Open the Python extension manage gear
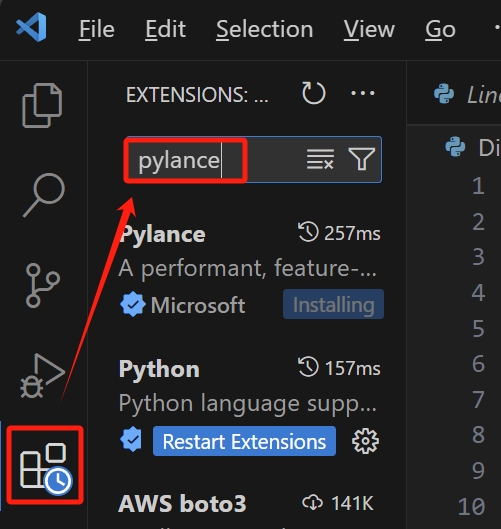Image resolution: width=501 pixels, height=529 pixels. click(365, 441)
